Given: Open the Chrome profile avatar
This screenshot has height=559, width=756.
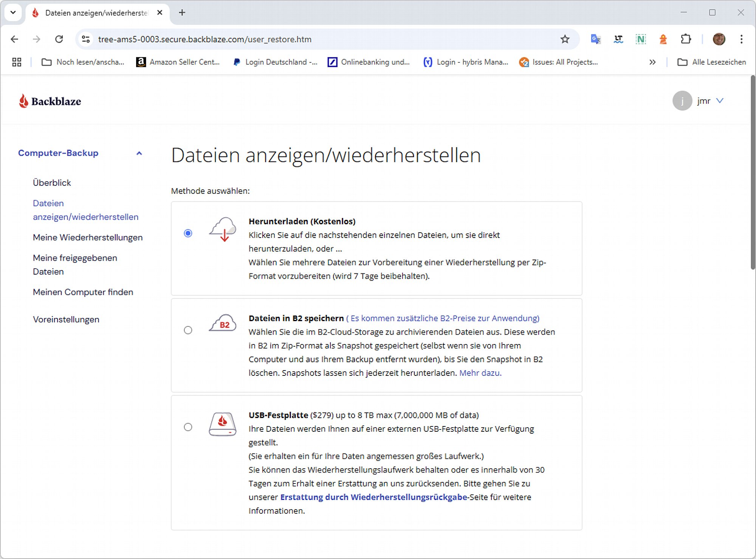Looking at the screenshot, I should click(719, 39).
